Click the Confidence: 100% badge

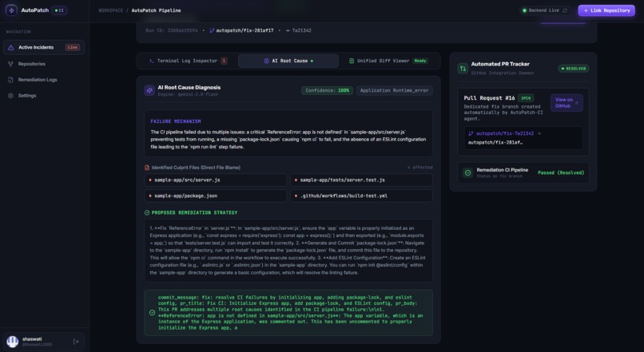pyautogui.click(x=328, y=90)
